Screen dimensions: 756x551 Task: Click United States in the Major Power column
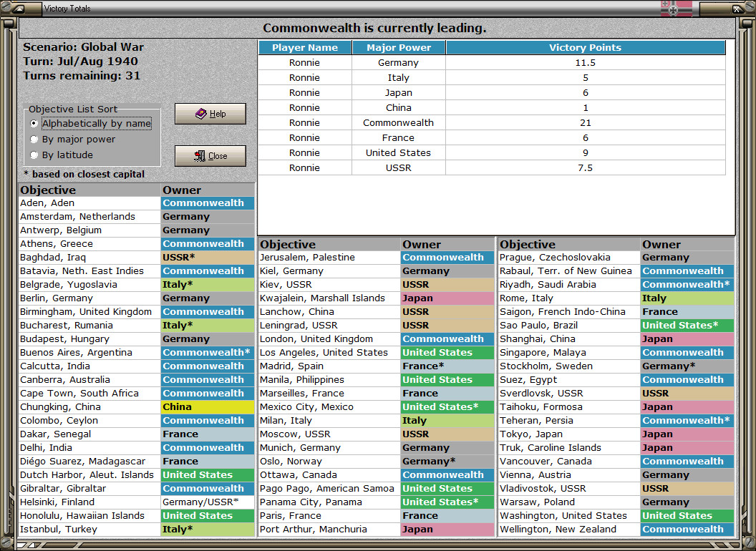(x=398, y=153)
